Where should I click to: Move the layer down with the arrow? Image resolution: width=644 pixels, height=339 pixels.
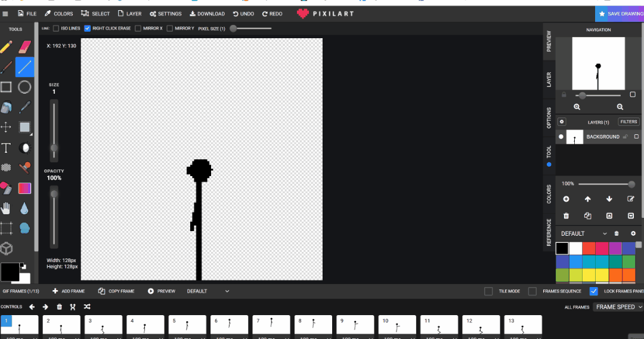(609, 199)
